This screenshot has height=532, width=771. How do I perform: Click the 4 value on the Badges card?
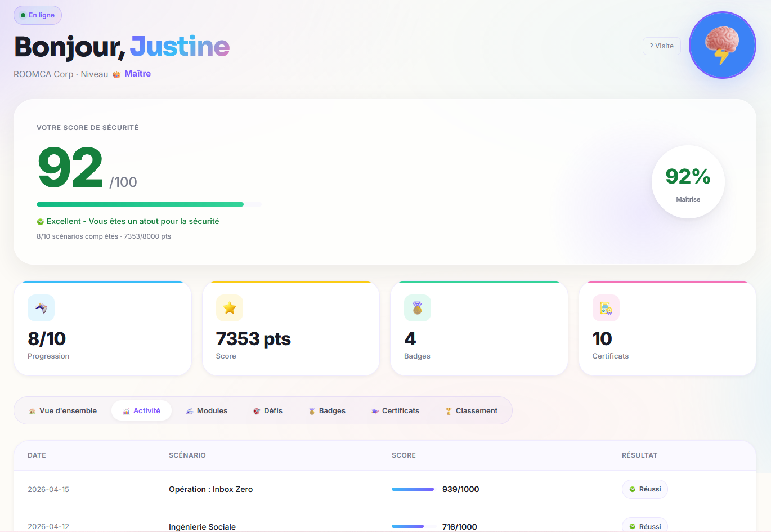coord(410,338)
